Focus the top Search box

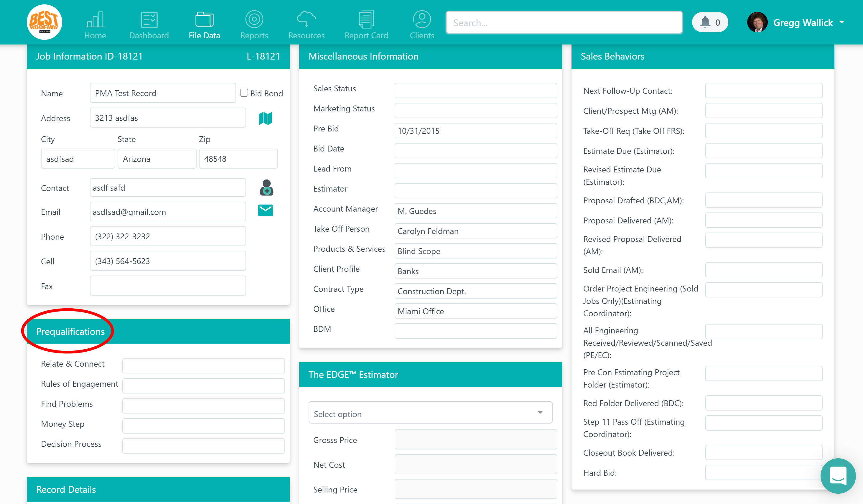coord(564,23)
